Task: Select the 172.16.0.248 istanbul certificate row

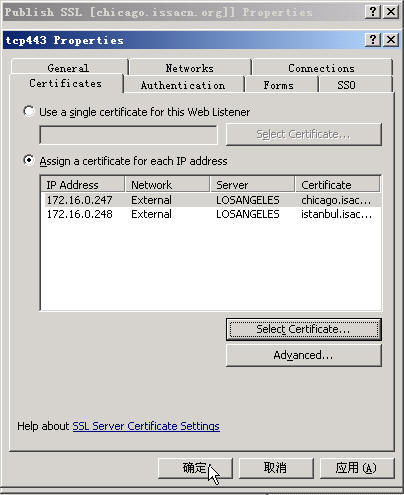Action: [x=211, y=214]
